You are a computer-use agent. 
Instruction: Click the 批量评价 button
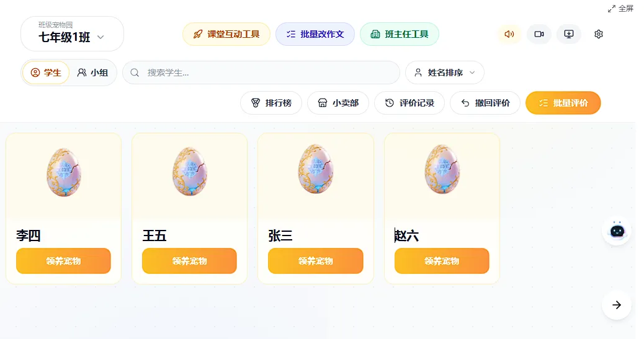pos(563,103)
